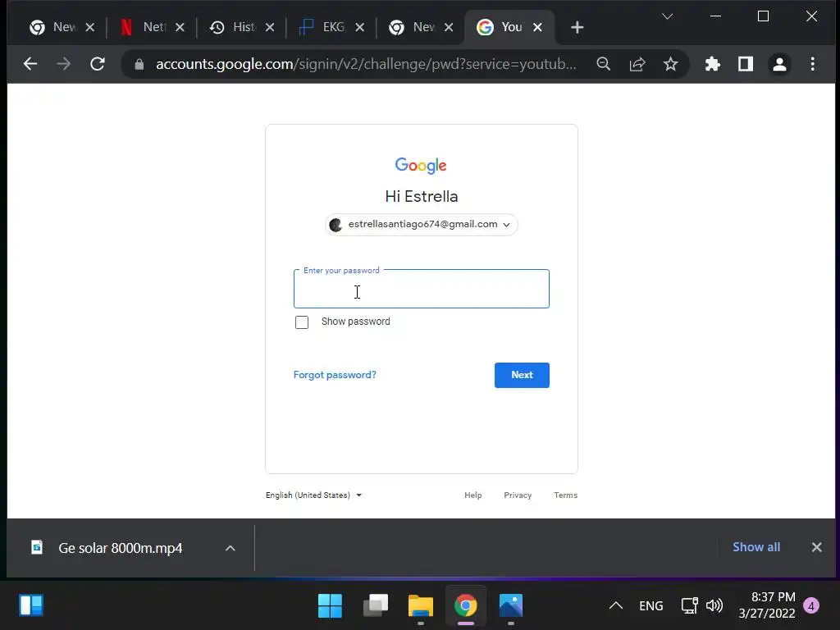Open network settings from tray icon
This screenshot has width=840, height=630.
pos(689,606)
